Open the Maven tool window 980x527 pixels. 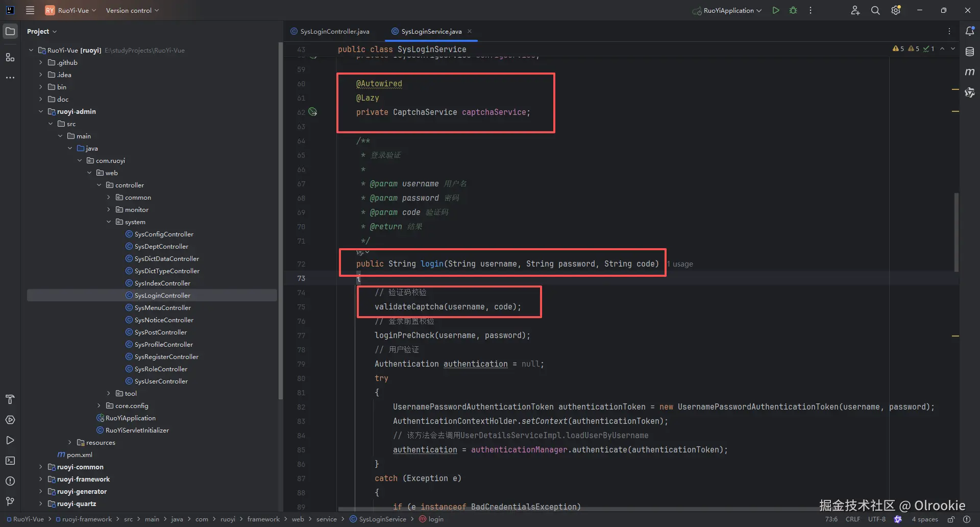970,72
